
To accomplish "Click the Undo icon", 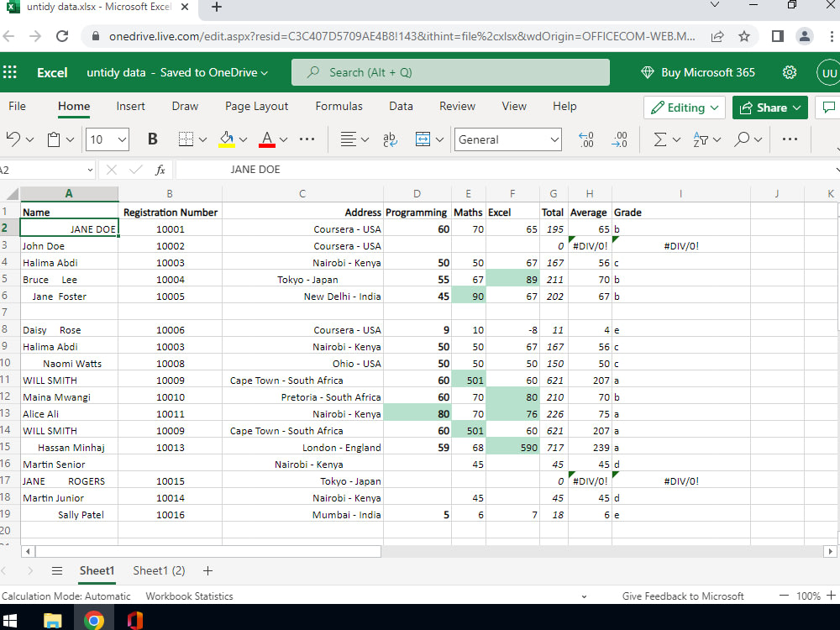I will click(x=13, y=139).
